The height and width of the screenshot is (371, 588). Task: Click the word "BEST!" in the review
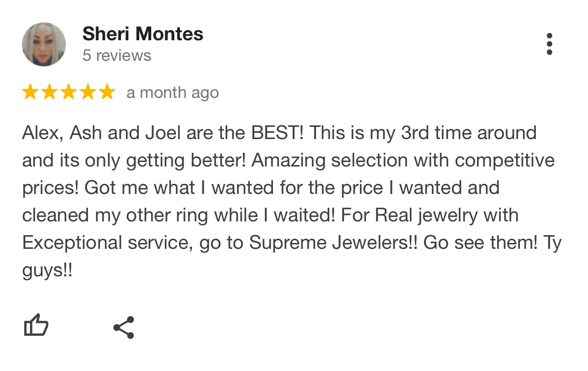[x=277, y=133]
